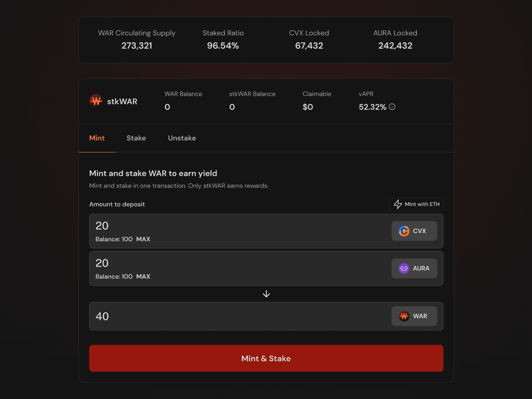This screenshot has height=399, width=532.
Task: Select the WAR output token button
Action: 414,316
